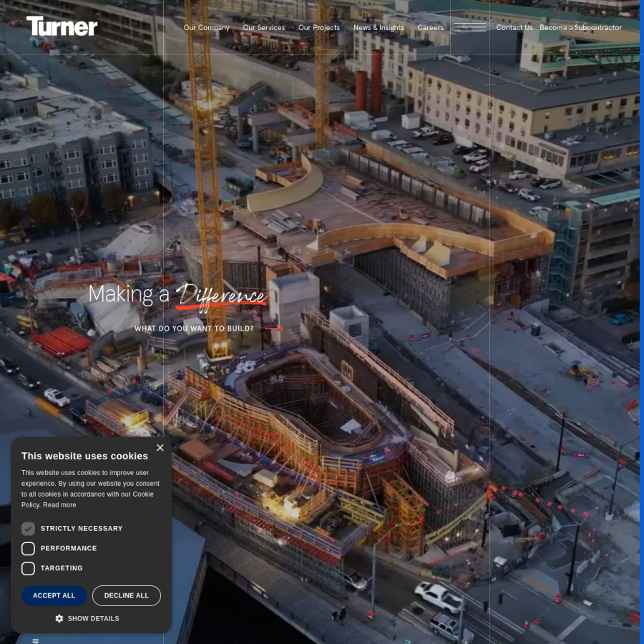Click the gear icon beside Show Details
Screen dimensions: 644x644
[x=59, y=618]
